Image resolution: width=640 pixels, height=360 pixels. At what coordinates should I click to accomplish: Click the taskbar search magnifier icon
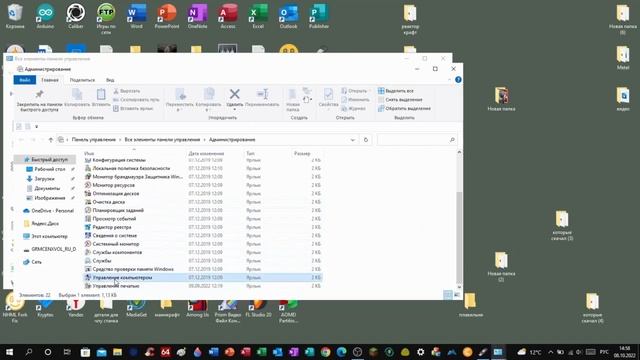[x=29, y=352]
